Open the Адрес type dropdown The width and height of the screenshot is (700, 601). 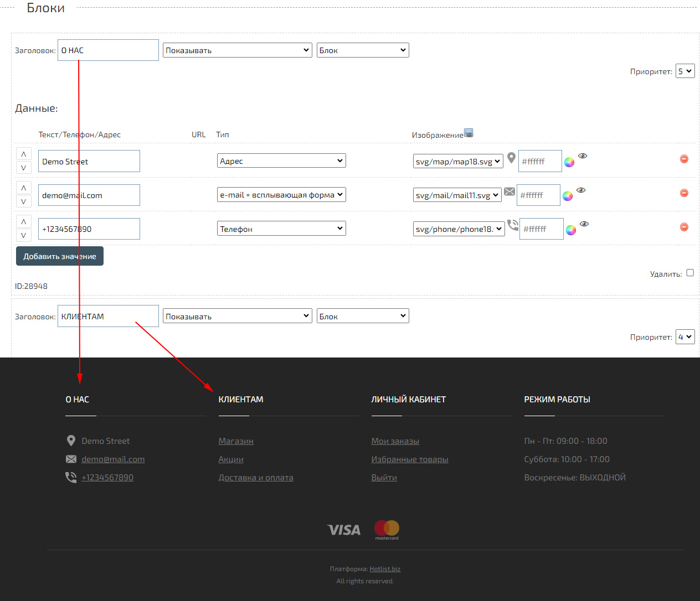click(281, 161)
